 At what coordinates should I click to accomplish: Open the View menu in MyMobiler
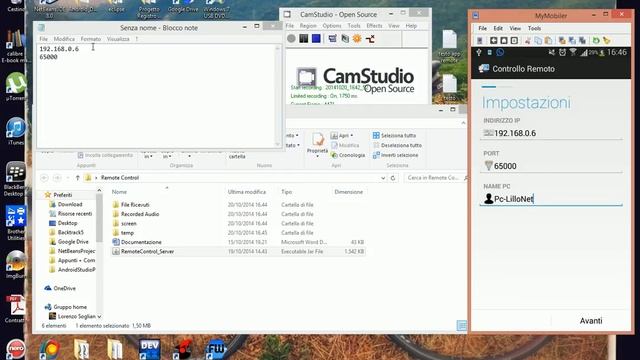click(515, 28)
